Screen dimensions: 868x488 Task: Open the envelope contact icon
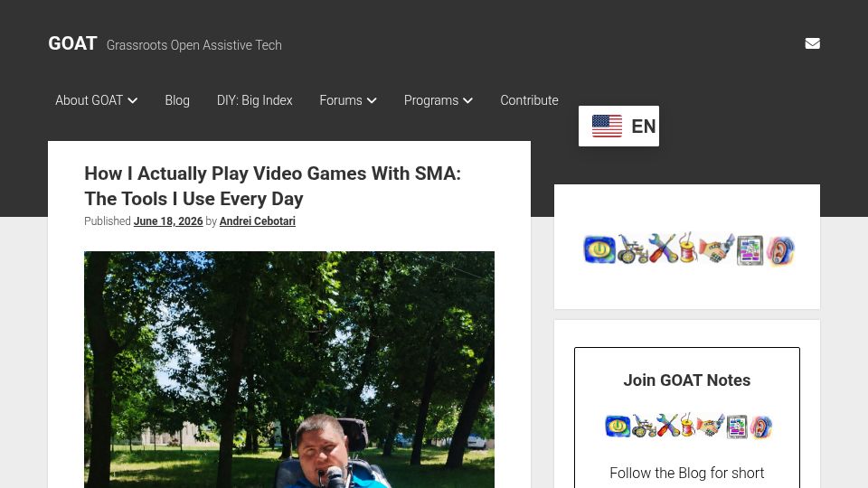[x=812, y=43]
